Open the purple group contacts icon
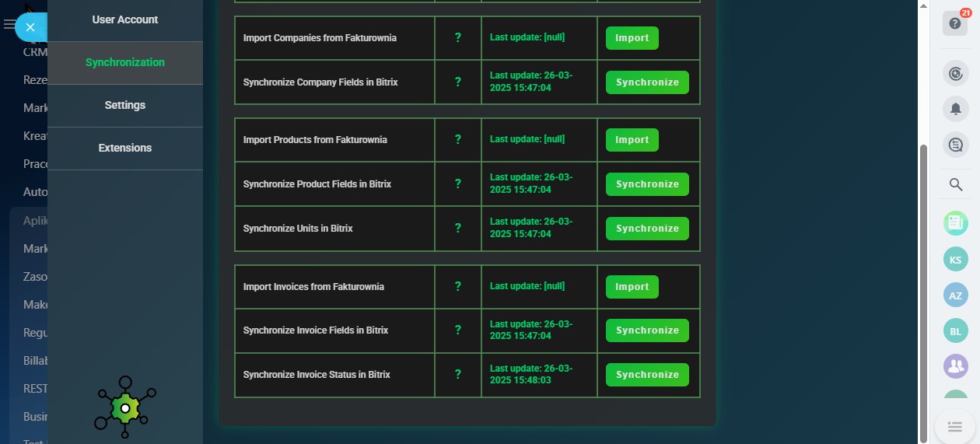 (956, 366)
